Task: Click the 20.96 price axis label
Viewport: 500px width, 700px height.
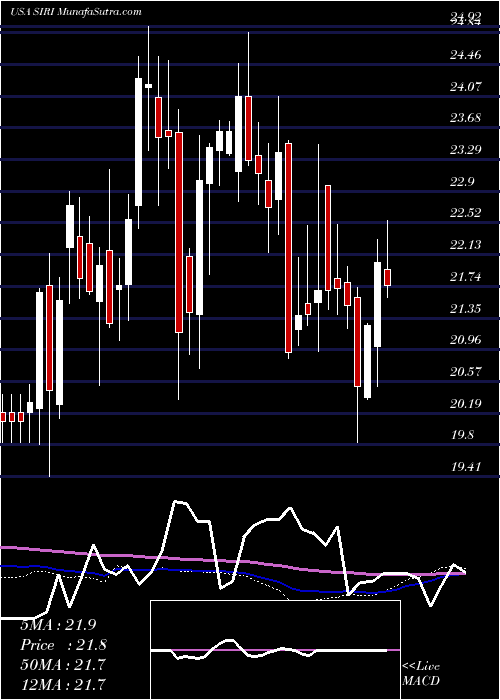Action: coord(466,340)
